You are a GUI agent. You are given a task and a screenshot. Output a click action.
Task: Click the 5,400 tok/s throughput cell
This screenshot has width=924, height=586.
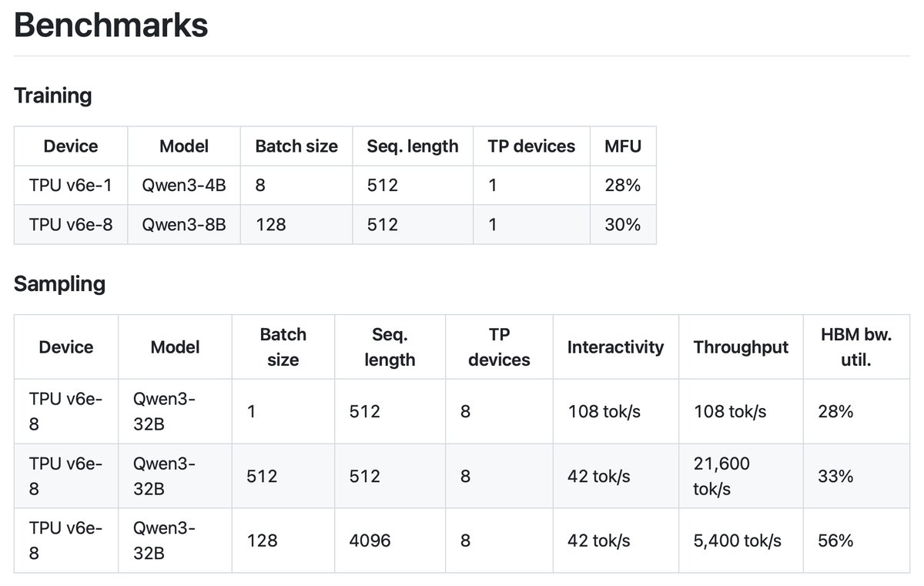(x=737, y=541)
